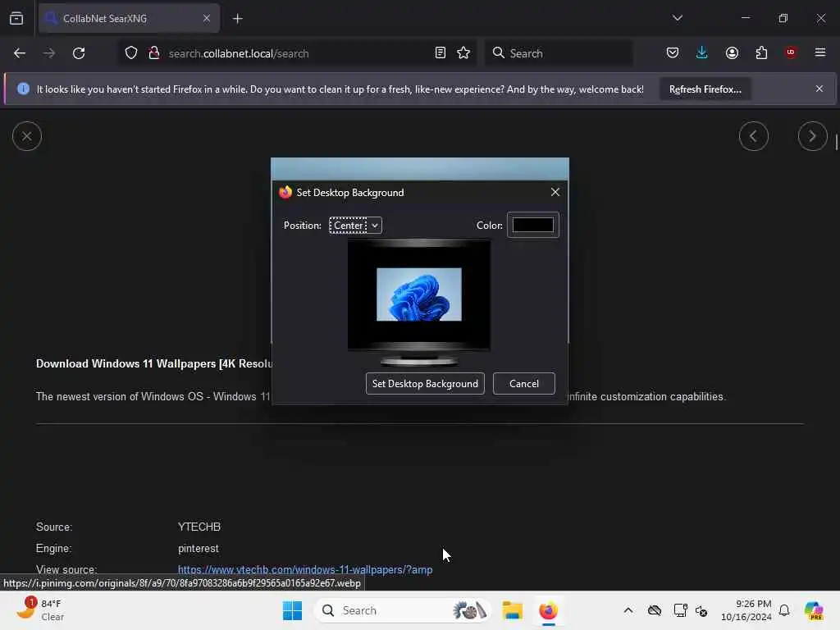Open the Position dropdown set to Center
Viewport: 840px width, 630px height.
click(x=355, y=226)
